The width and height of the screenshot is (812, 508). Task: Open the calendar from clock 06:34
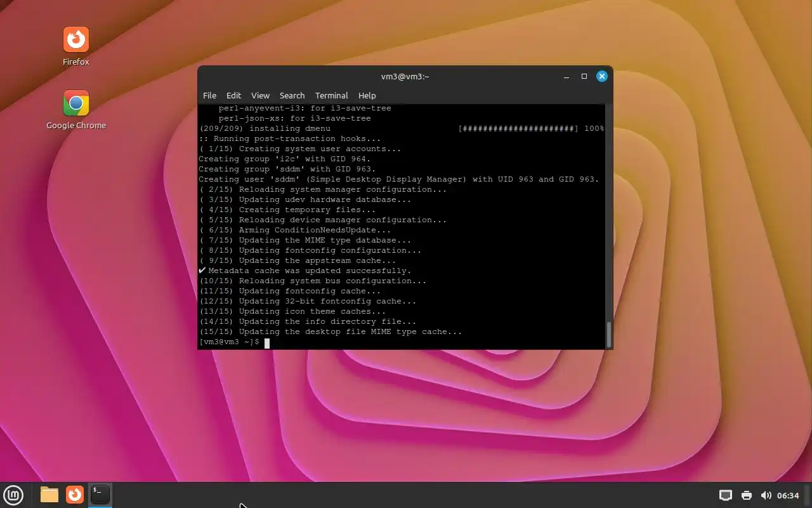pos(788,495)
